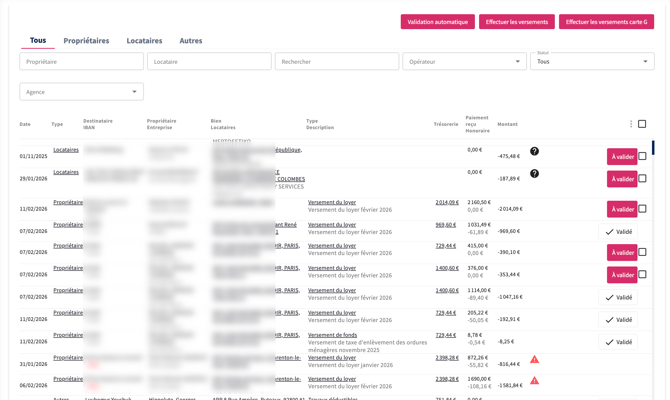Switch to the Propriétaires tab
The image size is (670, 400).
86,41
